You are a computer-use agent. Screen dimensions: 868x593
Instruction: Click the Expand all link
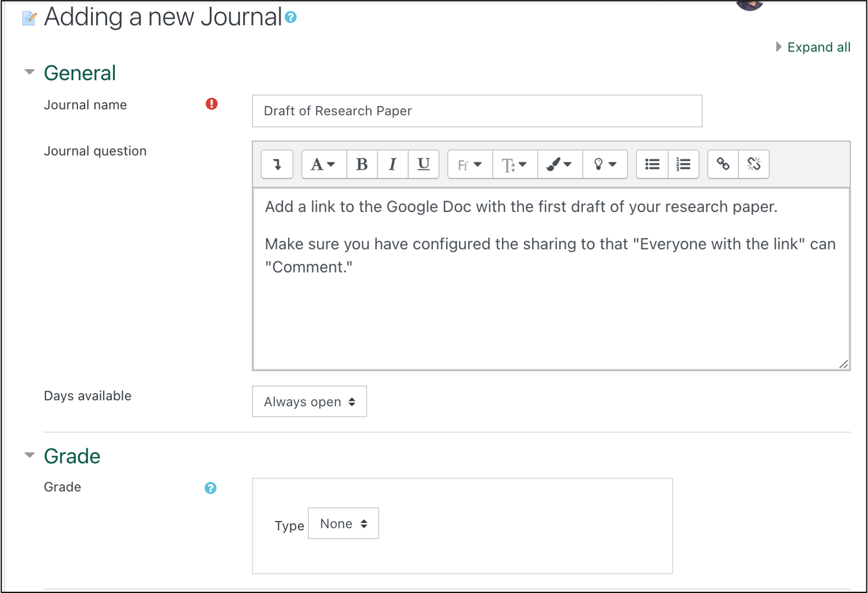[x=818, y=47]
